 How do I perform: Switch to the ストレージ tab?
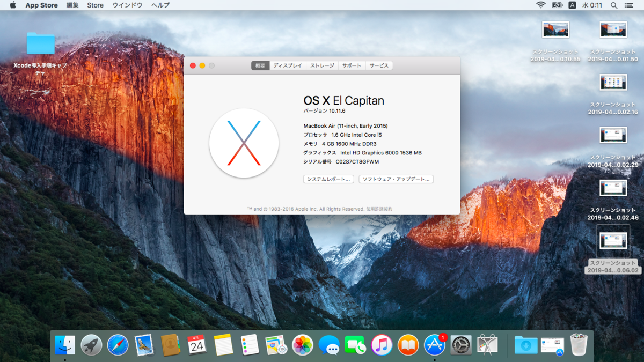322,65
